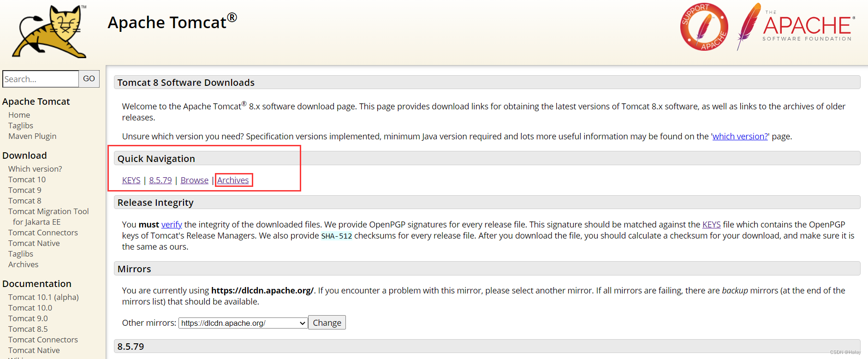The image size is (868, 359).
Task: Click the Tomcat cat logo
Action: pyautogui.click(x=49, y=31)
